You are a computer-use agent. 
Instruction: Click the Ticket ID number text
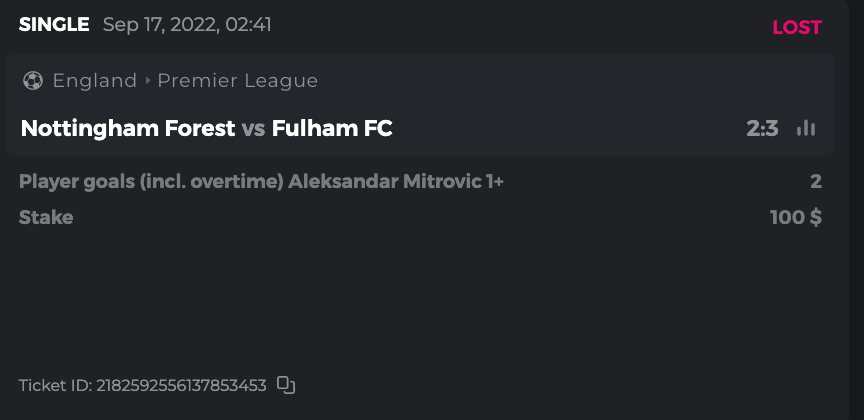coord(181,385)
